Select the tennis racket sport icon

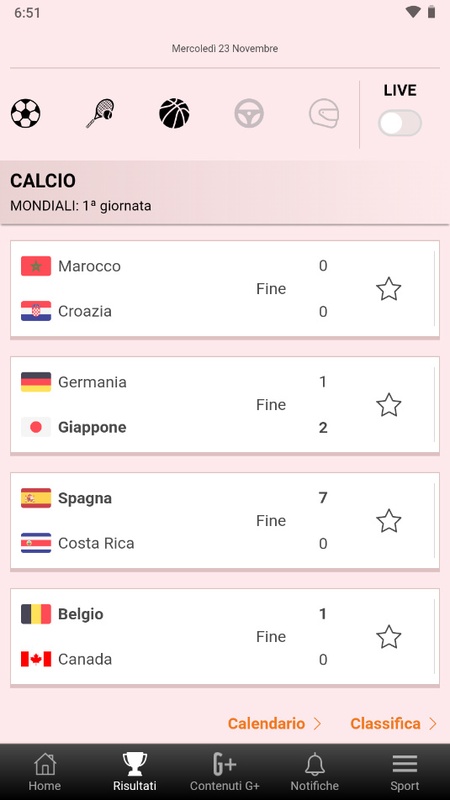100,113
